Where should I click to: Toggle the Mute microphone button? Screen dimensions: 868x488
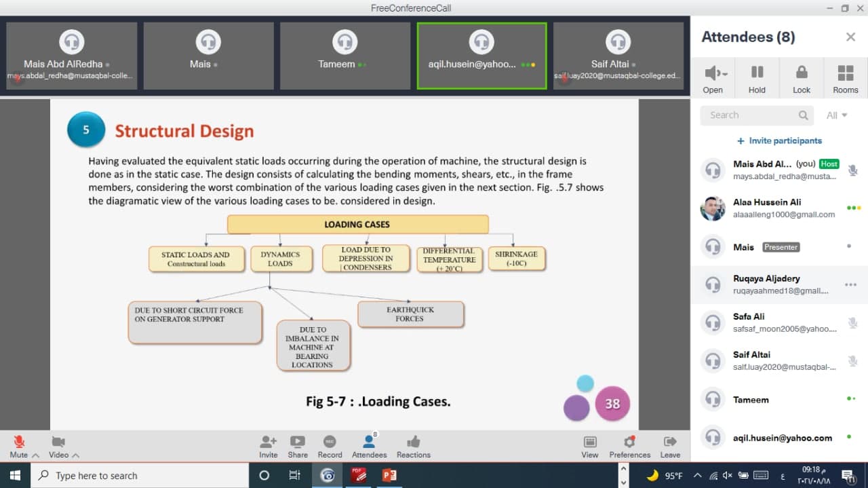click(19, 442)
